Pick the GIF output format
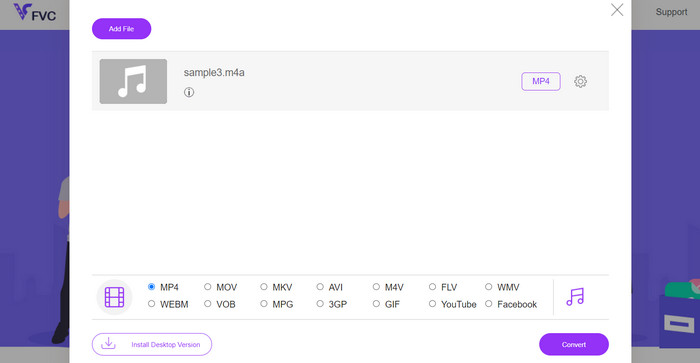Screen dimensions: 700x363 click(x=376, y=304)
